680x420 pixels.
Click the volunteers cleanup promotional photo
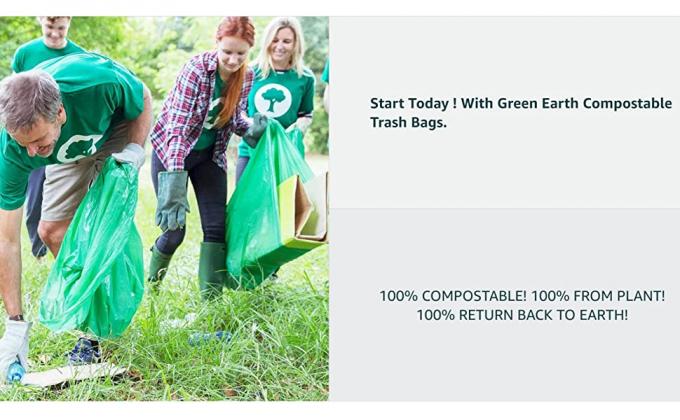coord(164,209)
